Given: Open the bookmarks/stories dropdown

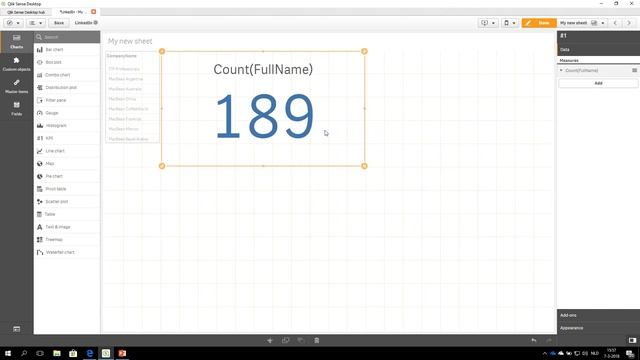Looking at the screenshot, I should tap(488, 23).
